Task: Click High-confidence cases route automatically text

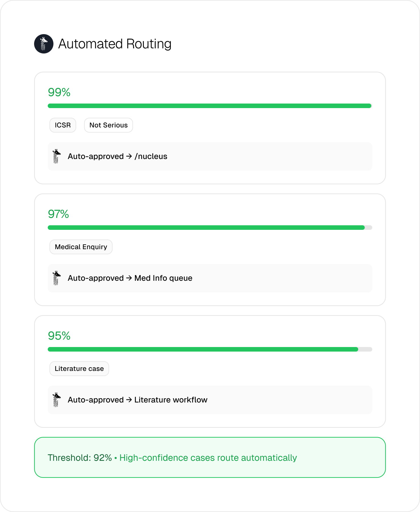Action: coord(208,458)
